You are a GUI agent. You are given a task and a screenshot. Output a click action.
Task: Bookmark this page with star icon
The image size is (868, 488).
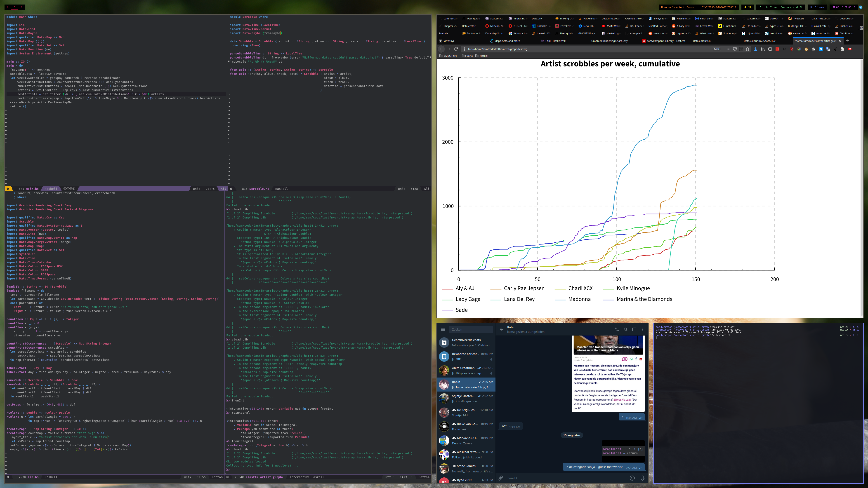[747, 49]
